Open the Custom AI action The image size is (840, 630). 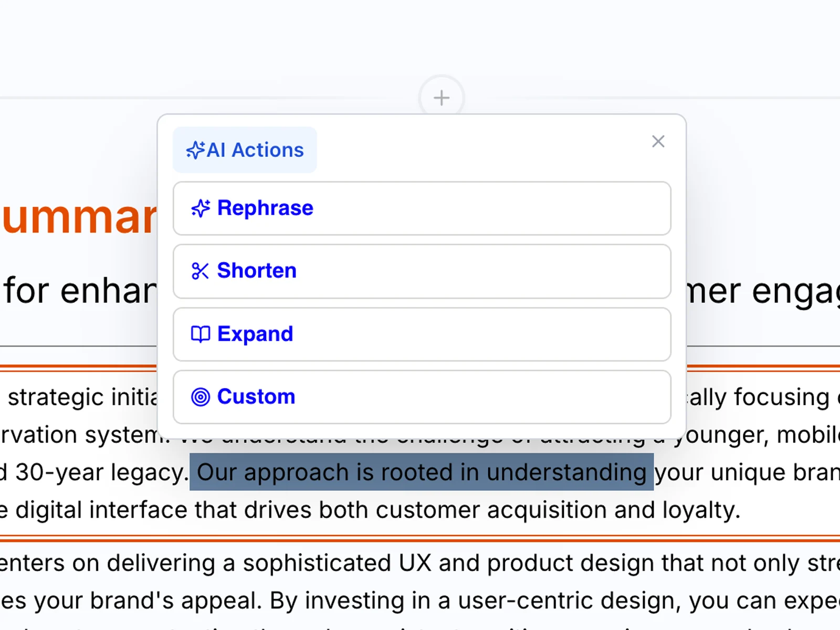pos(422,397)
